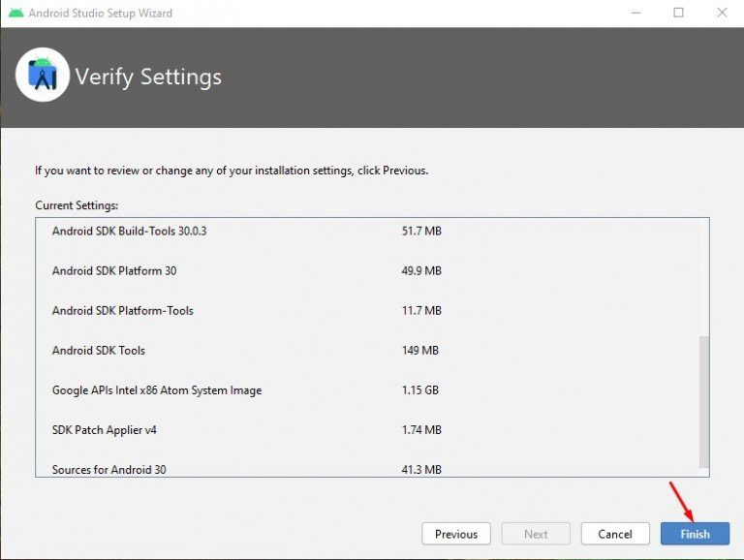Click the Verify Settings heading
The image size is (744, 560).
point(148,77)
